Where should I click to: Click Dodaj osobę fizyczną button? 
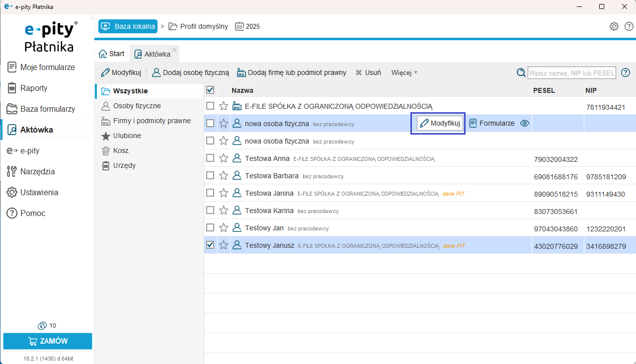click(190, 73)
